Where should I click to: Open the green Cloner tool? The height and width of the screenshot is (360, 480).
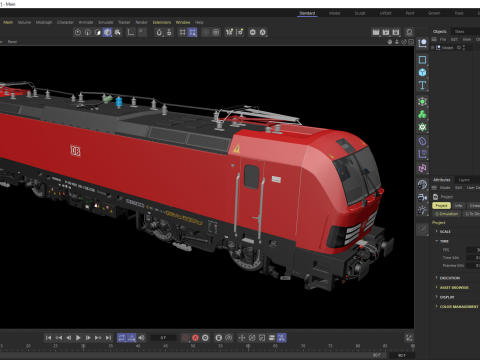pos(422,114)
